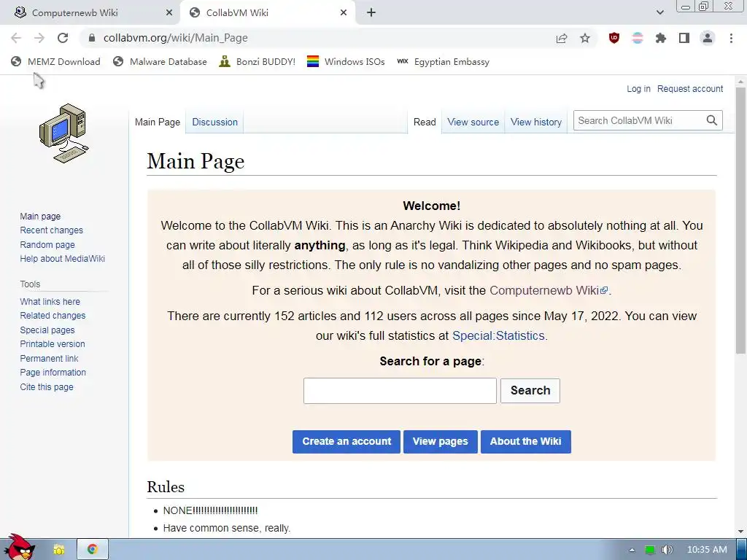Open Recent changes in the sidebar
The width and height of the screenshot is (747, 560).
click(52, 230)
